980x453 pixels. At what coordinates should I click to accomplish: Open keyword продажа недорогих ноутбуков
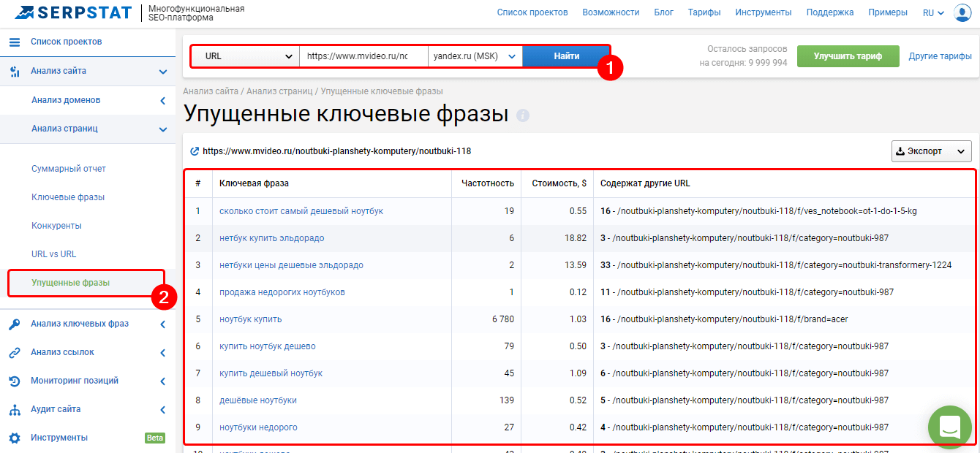tap(282, 292)
